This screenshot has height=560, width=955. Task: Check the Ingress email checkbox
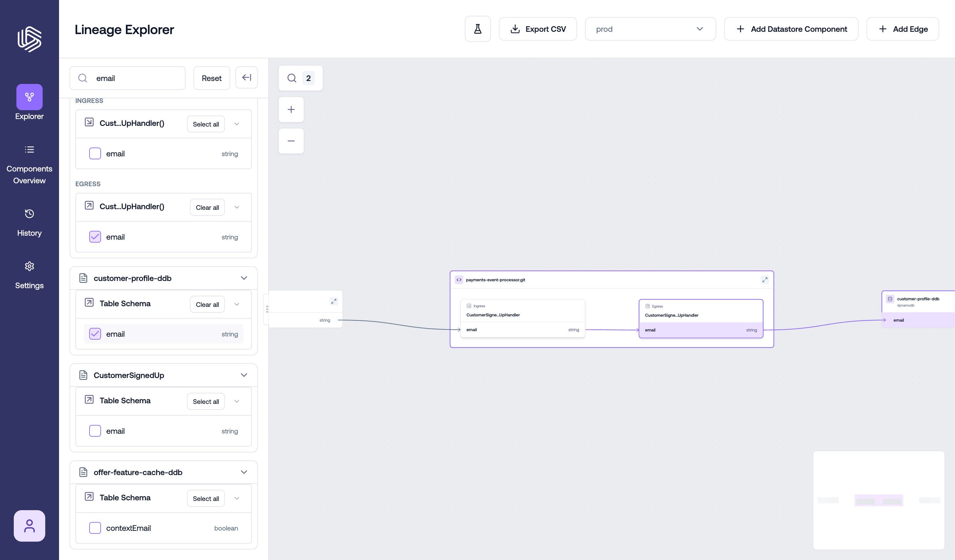point(95,153)
